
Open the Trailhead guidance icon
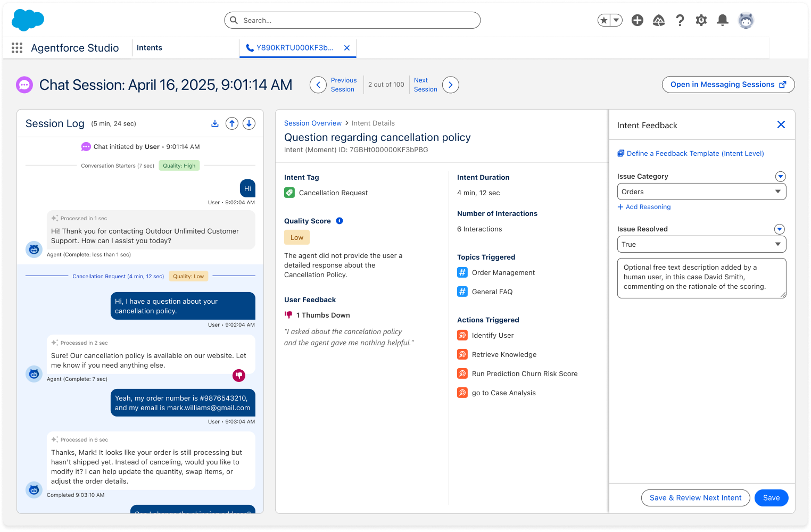coord(659,20)
